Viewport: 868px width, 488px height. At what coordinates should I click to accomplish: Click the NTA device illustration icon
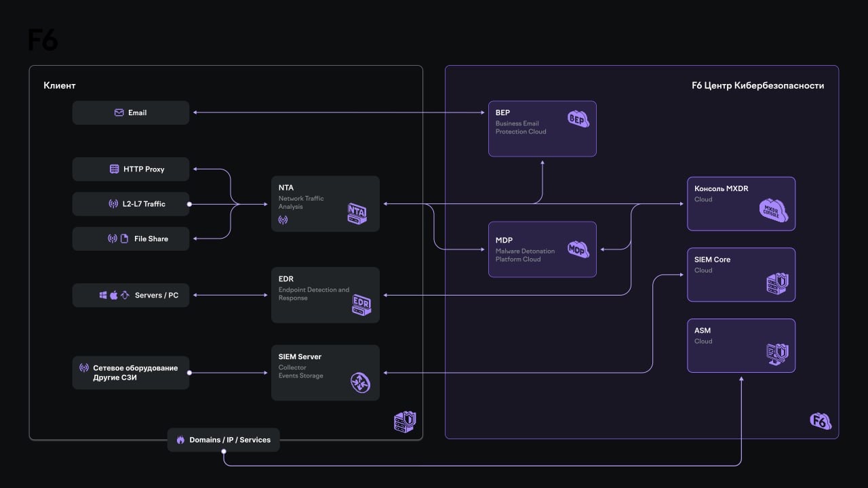[x=357, y=213]
